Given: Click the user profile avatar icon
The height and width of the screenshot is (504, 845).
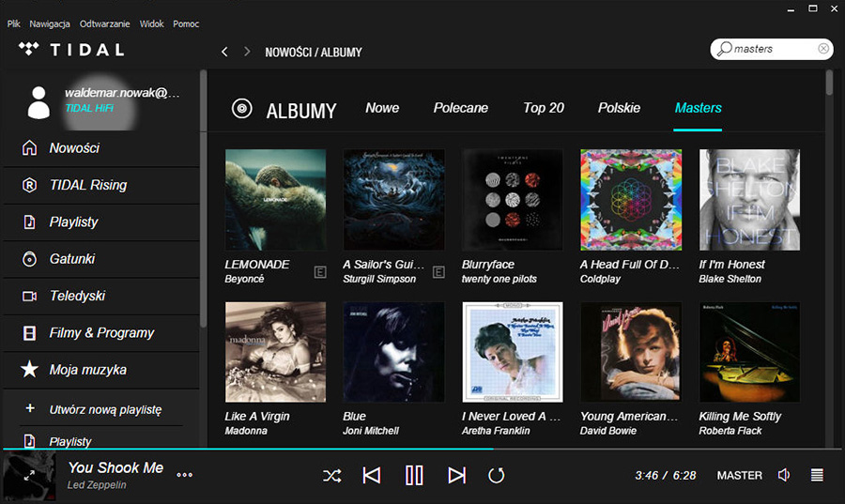Looking at the screenshot, I should click(x=38, y=102).
